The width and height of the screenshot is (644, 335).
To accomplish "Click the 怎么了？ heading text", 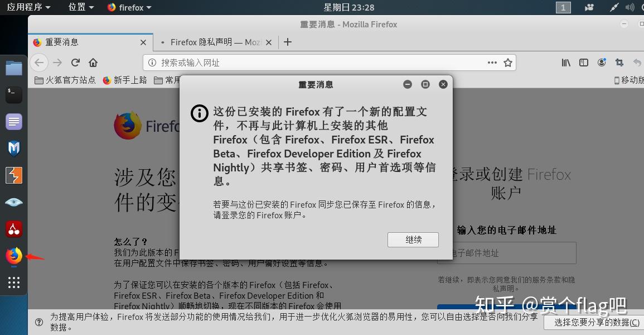I will (x=130, y=241).
